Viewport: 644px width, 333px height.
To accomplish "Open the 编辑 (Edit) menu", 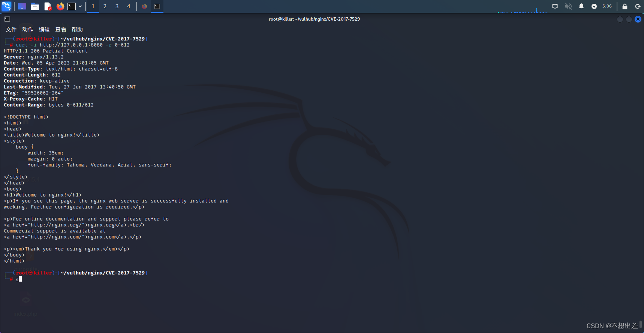I will [x=44, y=30].
